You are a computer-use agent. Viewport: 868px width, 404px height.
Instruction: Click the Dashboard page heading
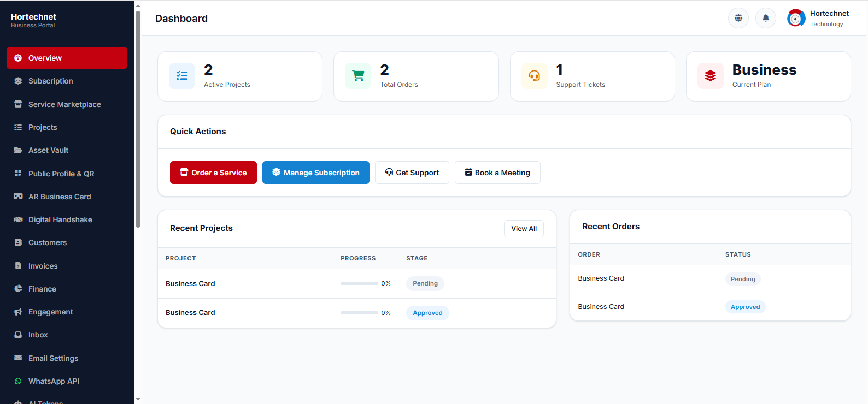coord(181,19)
